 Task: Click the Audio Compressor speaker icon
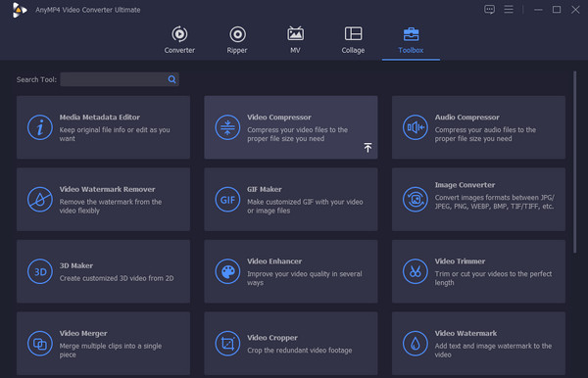tap(416, 127)
